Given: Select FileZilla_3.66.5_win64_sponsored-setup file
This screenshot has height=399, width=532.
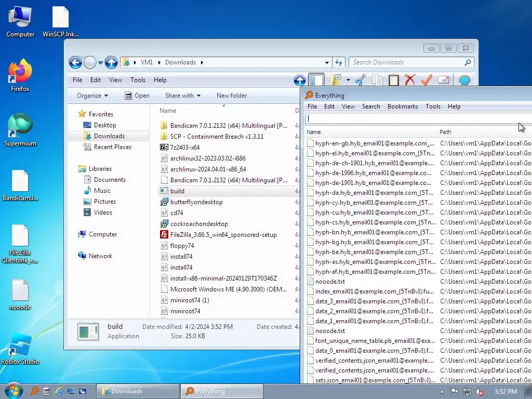Looking at the screenshot, I should click(223, 235).
